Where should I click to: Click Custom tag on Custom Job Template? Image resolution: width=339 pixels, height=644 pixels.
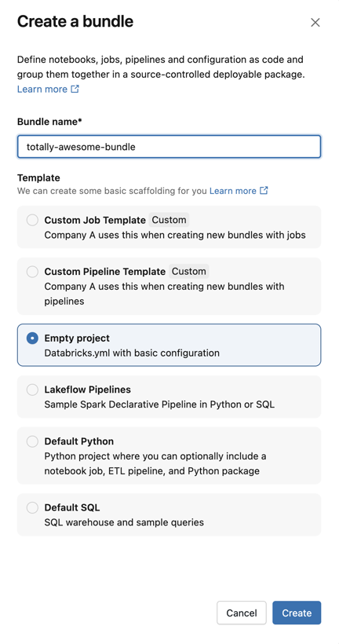coord(169,220)
